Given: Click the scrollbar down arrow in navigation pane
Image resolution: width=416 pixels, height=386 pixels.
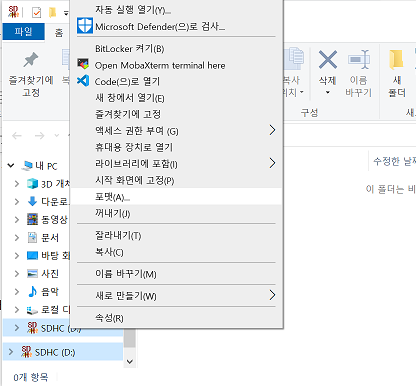Looking at the screenshot, I should [130, 361].
